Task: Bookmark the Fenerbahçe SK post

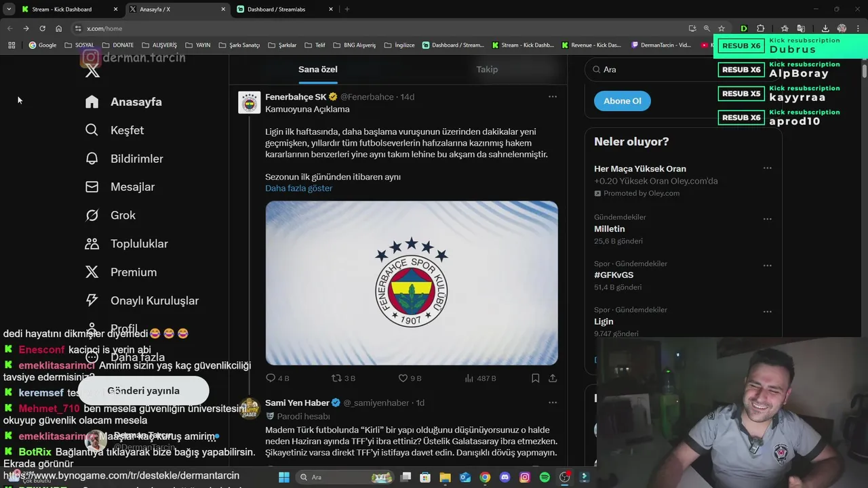Action: pyautogui.click(x=536, y=378)
